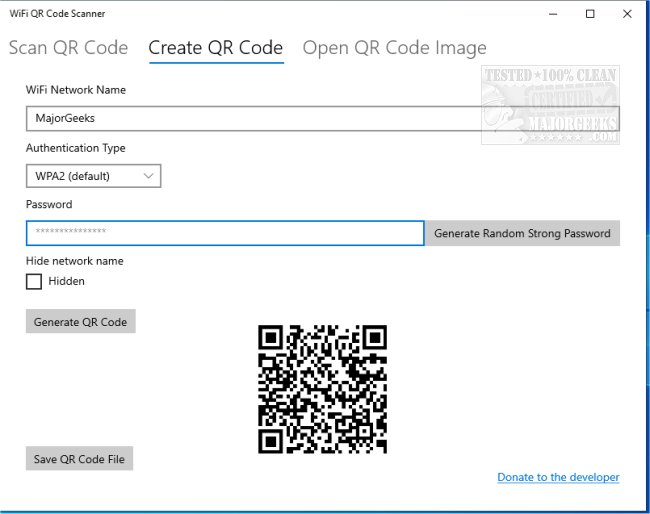
Task: Expand the Authentication Type dropdown
Action: coord(93,176)
